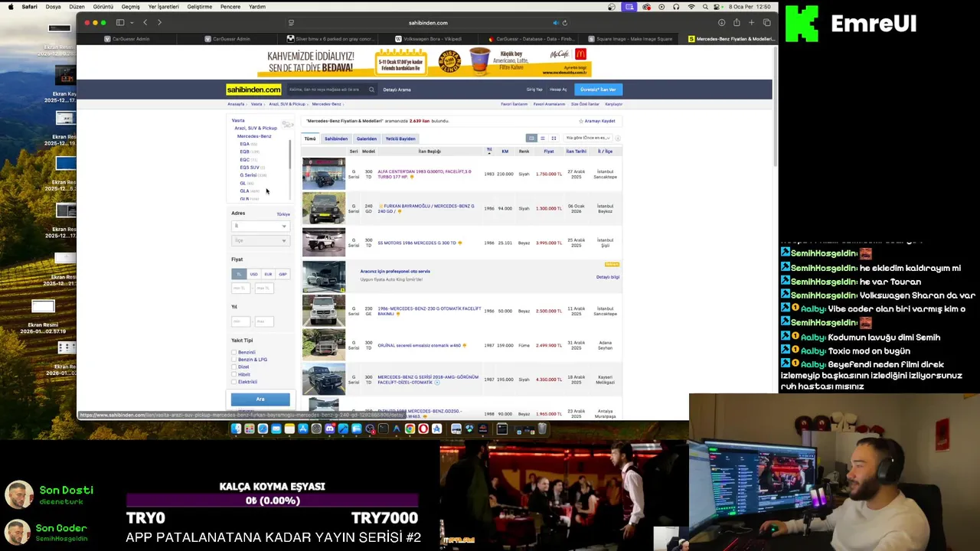980x551 pixels.
Task: Click the search magnifier icon in header
Action: [x=371, y=90]
